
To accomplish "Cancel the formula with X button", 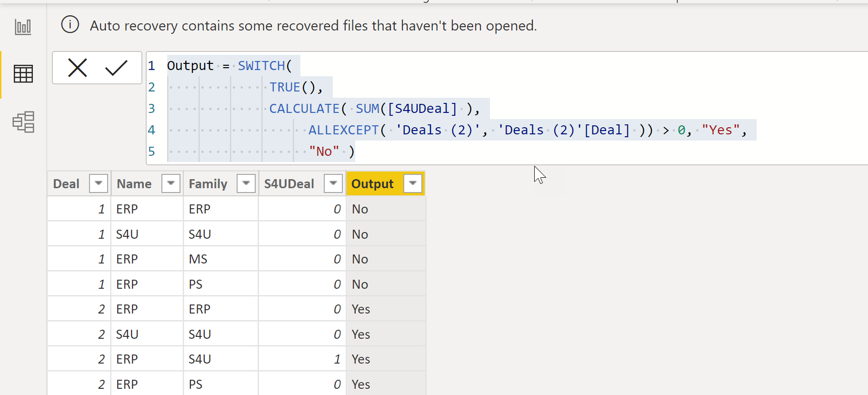I will (x=78, y=68).
